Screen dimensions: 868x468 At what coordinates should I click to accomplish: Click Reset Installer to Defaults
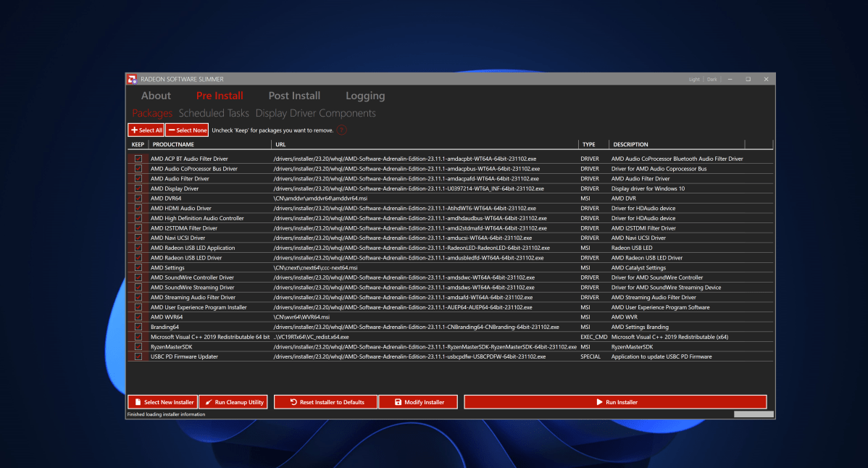pyautogui.click(x=325, y=402)
